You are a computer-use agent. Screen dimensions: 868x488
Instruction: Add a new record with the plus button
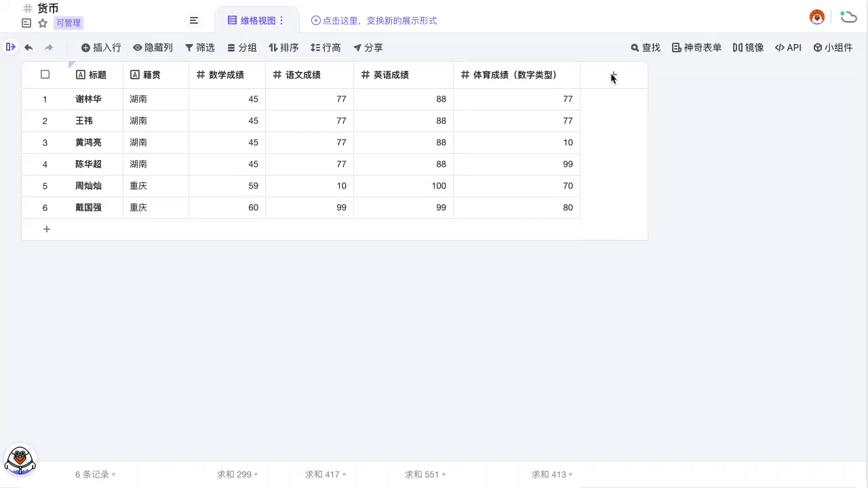(47, 229)
